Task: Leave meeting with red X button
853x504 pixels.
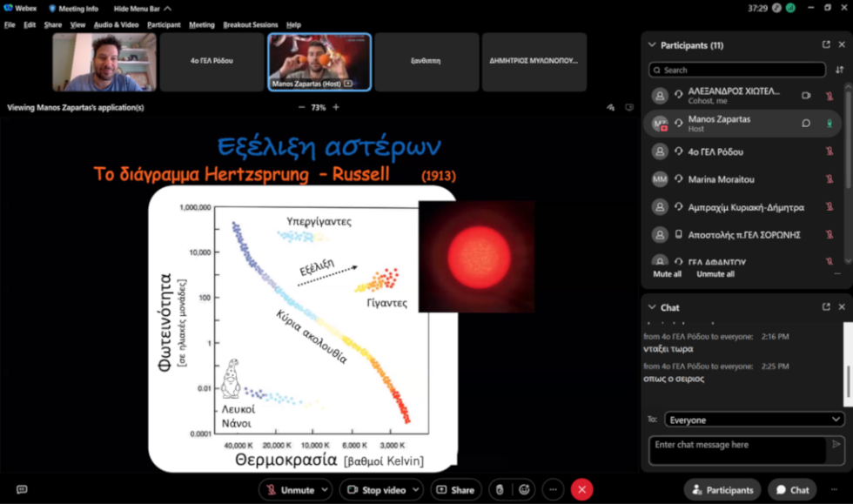Action: point(581,490)
